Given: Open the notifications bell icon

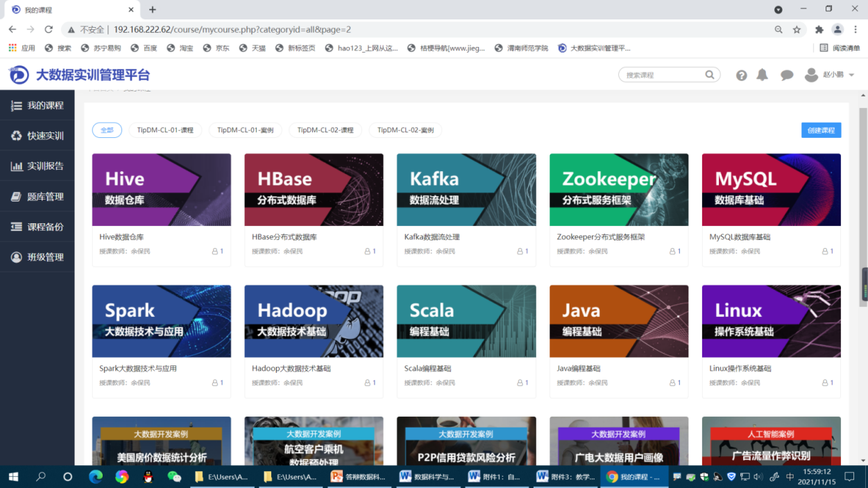Looking at the screenshot, I should (x=762, y=75).
